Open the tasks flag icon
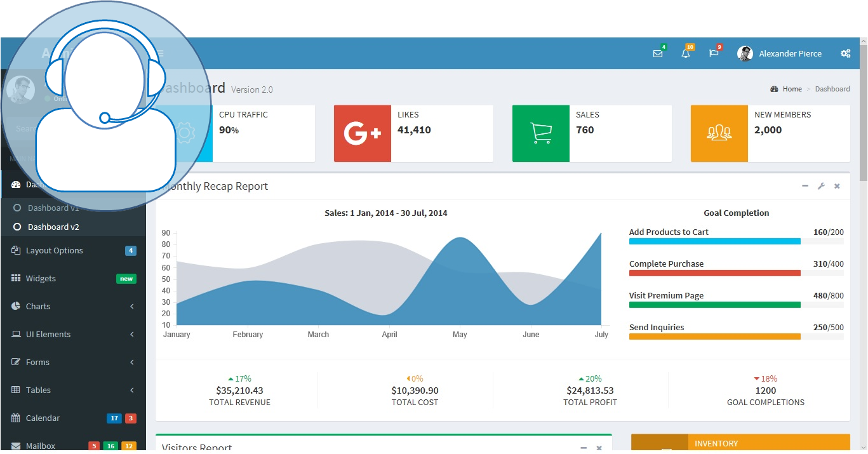The height and width of the screenshot is (454, 868). click(x=714, y=53)
